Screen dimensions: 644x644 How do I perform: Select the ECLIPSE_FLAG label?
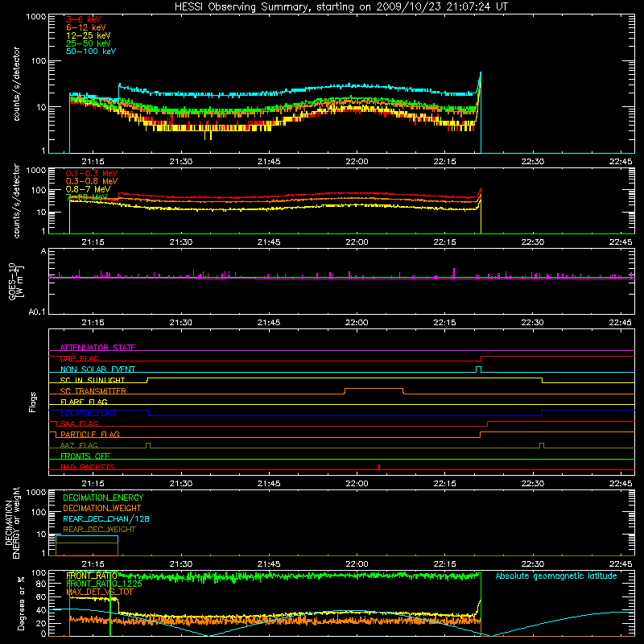point(88,413)
